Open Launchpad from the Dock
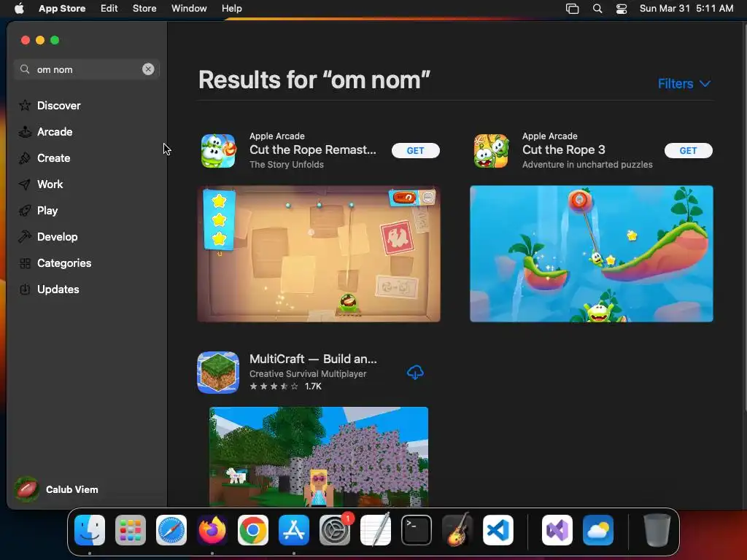This screenshot has width=747, height=560. (x=131, y=530)
